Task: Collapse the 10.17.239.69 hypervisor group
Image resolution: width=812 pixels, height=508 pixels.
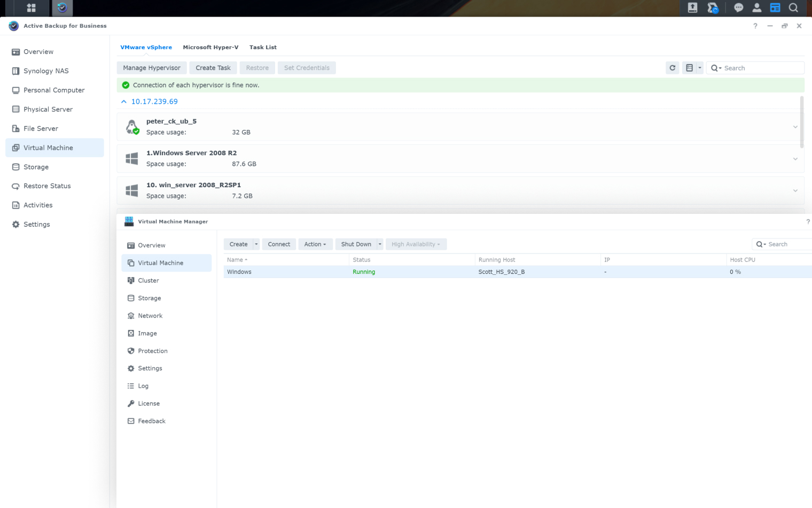Action: 123,101
